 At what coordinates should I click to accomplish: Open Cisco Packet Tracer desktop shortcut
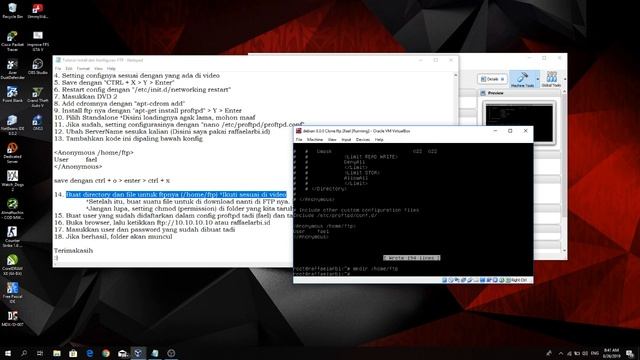tap(12, 41)
